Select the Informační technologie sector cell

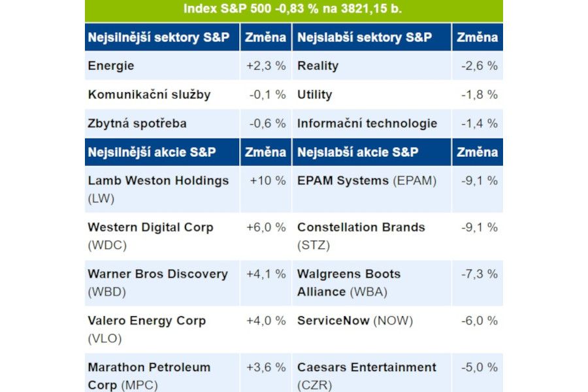(x=367, y=123)
